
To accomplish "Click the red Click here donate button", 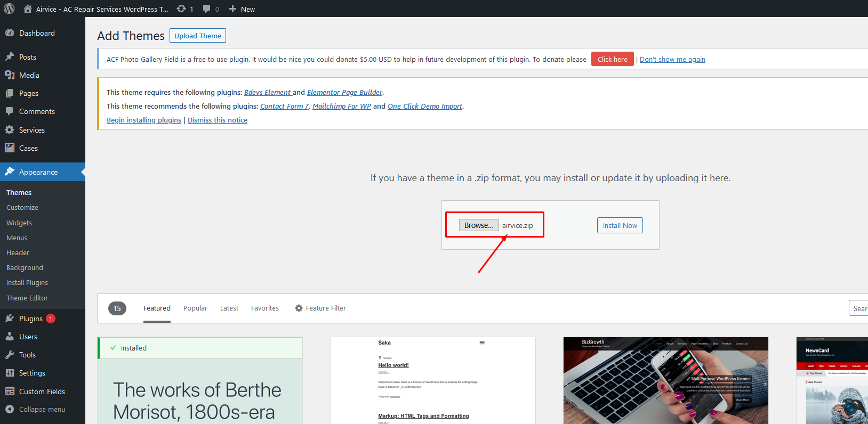I will tap(613, 59).
